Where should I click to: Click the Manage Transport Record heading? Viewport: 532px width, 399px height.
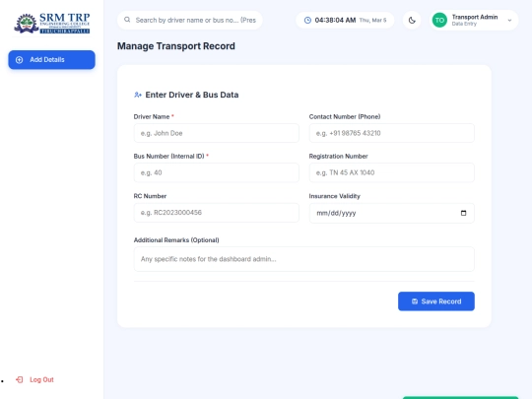point(176,46)
